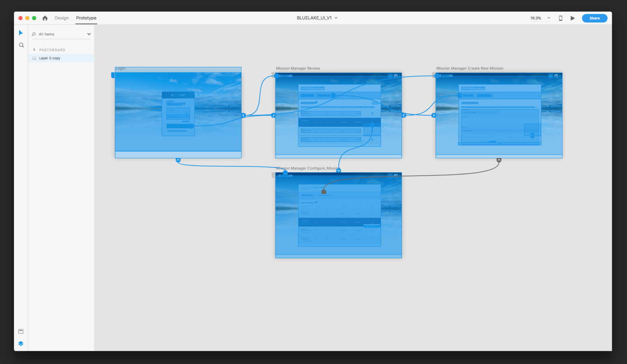627x364 pixels.
Task: Switch to the Prototype tab
Action: tap(86, 18)
